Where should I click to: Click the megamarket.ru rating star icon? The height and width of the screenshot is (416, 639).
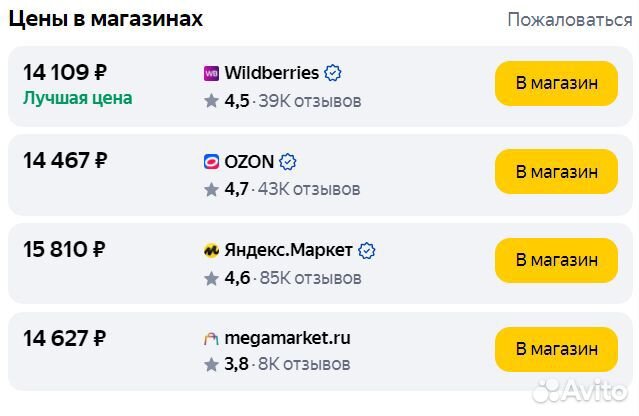click(x=211, y=365)
